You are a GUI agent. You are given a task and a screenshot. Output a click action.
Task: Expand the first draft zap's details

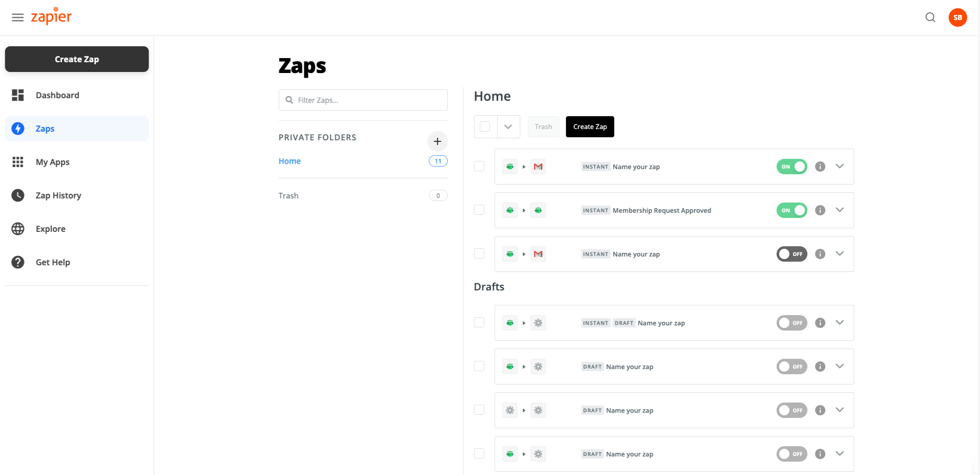[x=840, y=322]
